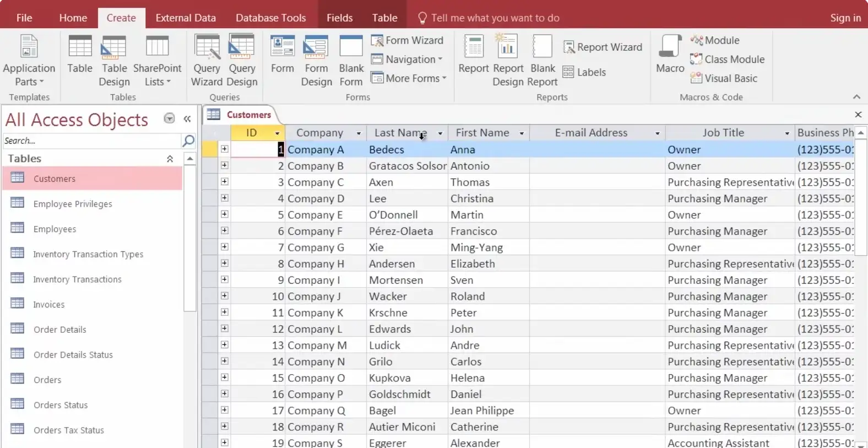
Task: Switch to the External Data tab
Action: click(186, 18)
